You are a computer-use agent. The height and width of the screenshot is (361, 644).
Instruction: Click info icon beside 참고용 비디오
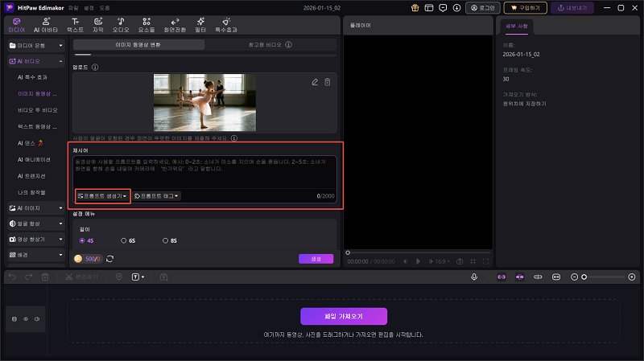pyautogui.click(x=289, y=45)
